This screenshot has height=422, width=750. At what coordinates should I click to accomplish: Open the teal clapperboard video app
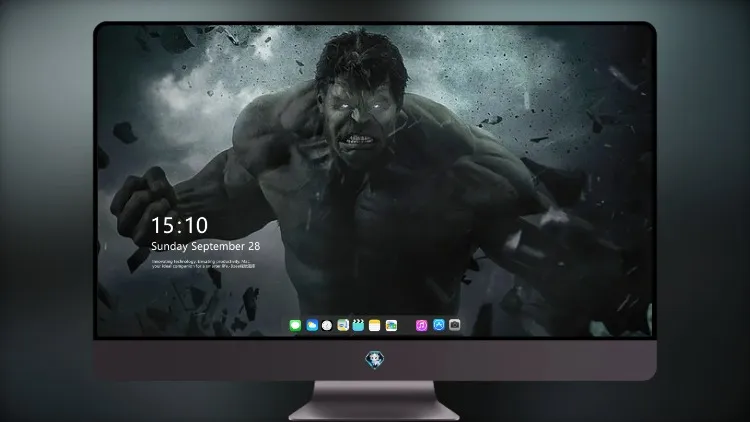358,325
